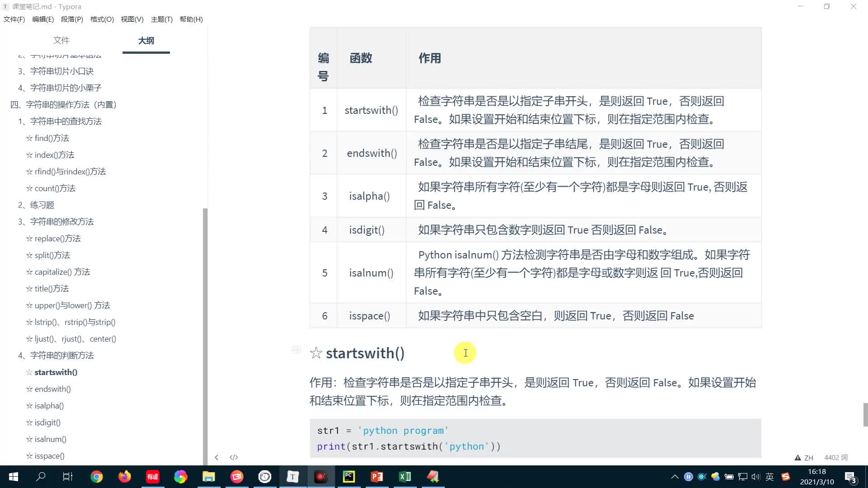Image resolution: width=868 pixels, height=488 pixels.
Task: Open the Windows Start menu
Action: (x=14, y=477)
